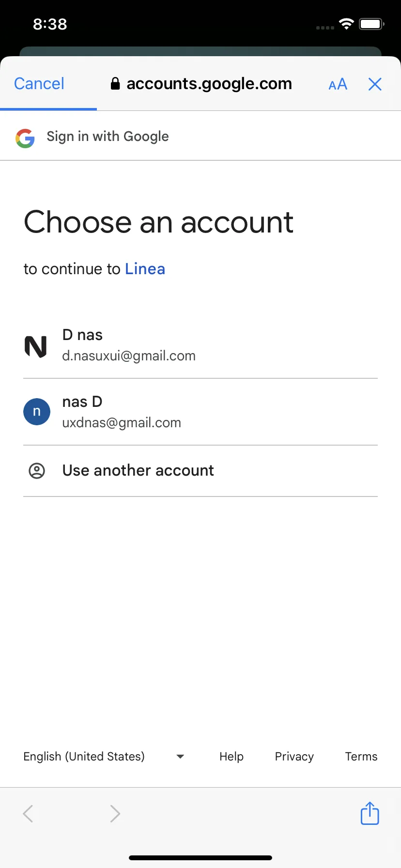Choose the uxdnas@gmail.com account

(x=200, y=412)
